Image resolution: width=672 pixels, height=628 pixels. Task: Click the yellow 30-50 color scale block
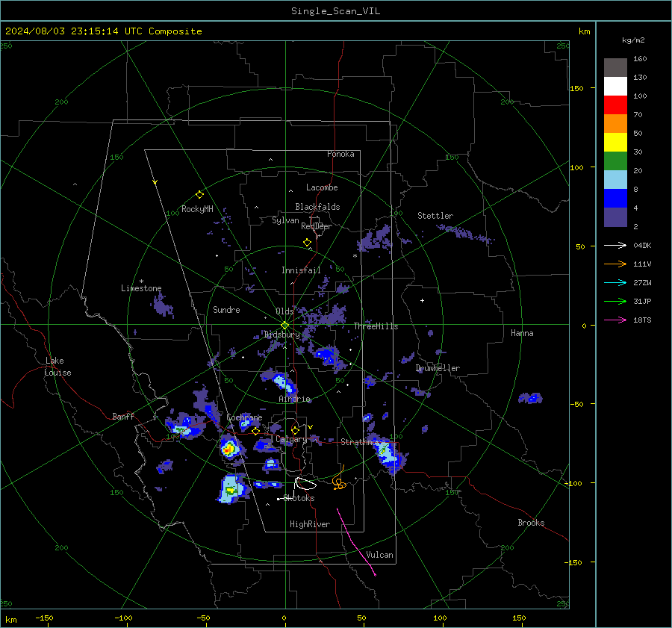(615, 143)
